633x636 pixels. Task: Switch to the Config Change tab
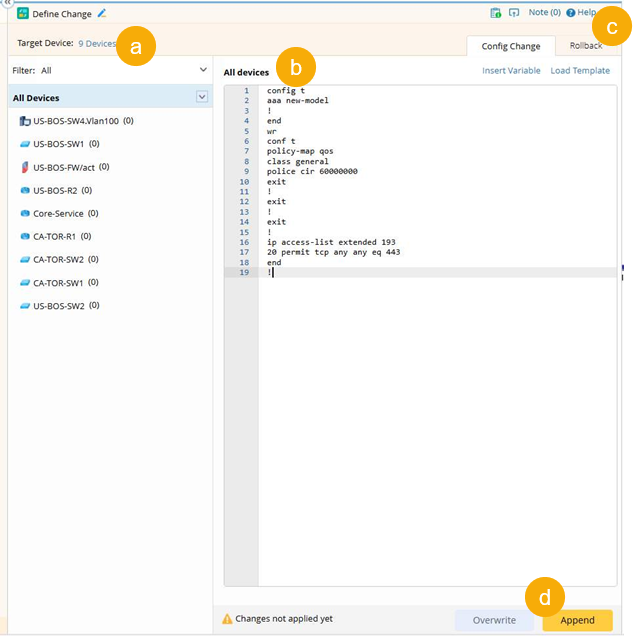pyautogui.click(x=511, y=46)
